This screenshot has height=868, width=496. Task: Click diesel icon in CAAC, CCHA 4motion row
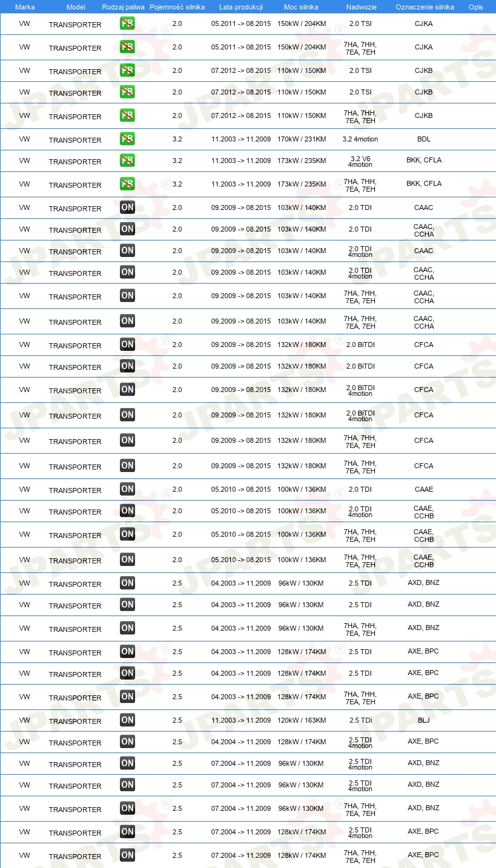click(x=127, y=272)
